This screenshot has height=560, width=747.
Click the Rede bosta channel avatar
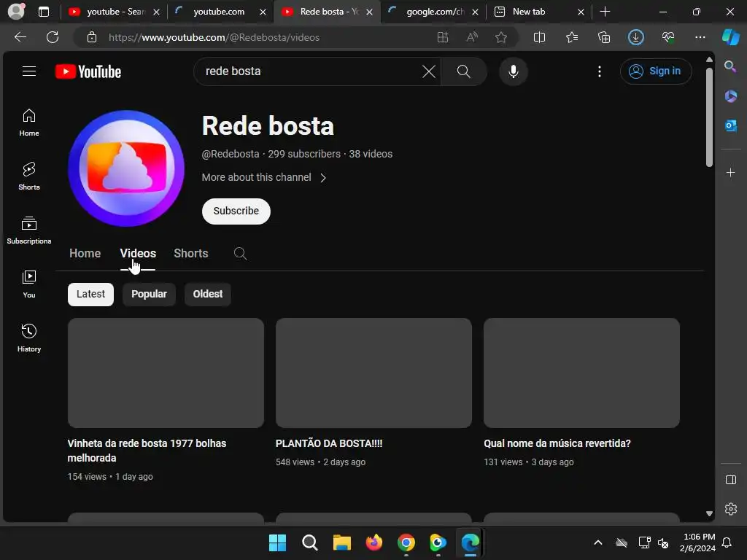[x=126, y=168]
